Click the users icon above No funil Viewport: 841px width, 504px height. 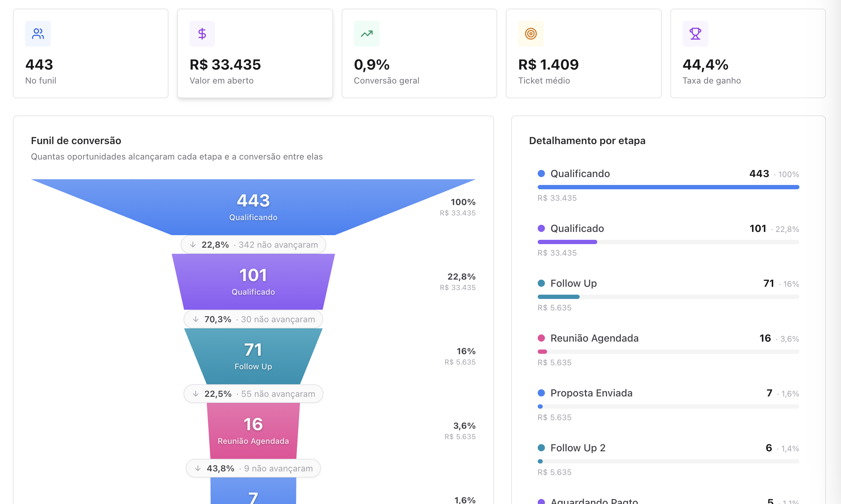point(38,34)
